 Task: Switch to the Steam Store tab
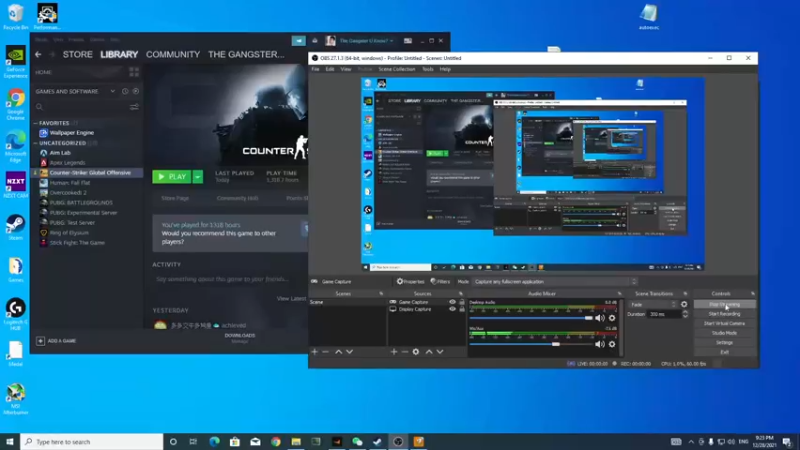coord(78,54)
